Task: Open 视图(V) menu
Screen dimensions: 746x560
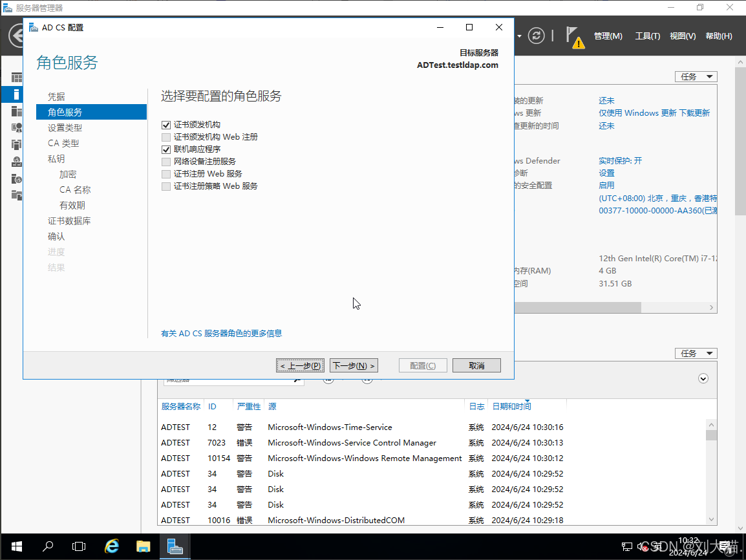Action: [x=683, y=36]
